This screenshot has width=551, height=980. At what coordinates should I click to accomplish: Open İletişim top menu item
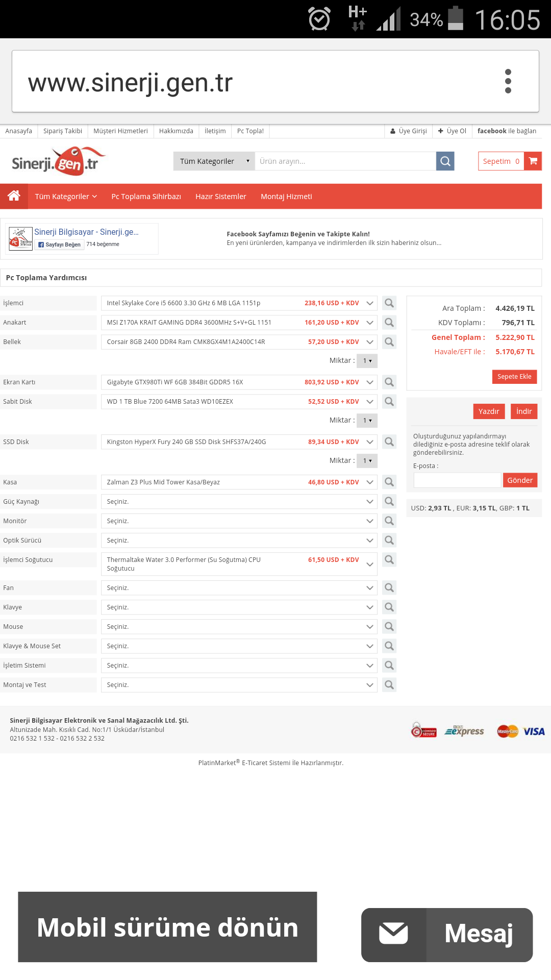coord(215,131)
